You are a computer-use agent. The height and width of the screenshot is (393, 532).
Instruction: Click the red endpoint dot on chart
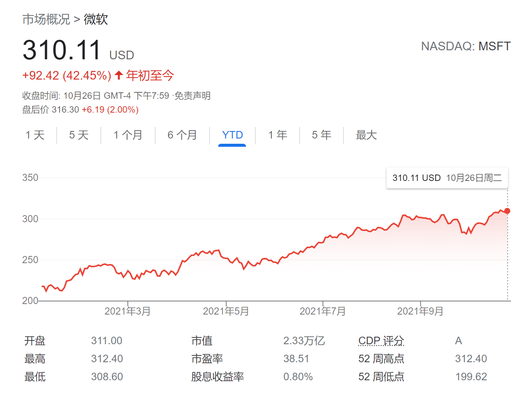click(x=507, y=211)
